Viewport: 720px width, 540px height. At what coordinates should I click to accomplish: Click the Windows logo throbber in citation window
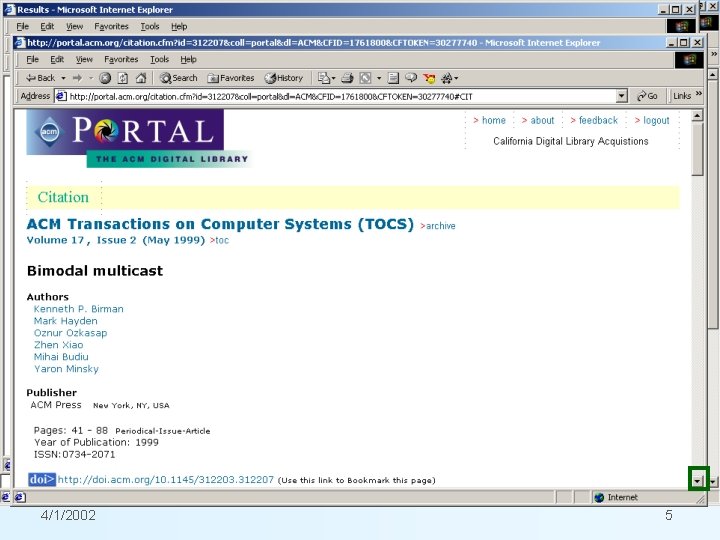689,60
